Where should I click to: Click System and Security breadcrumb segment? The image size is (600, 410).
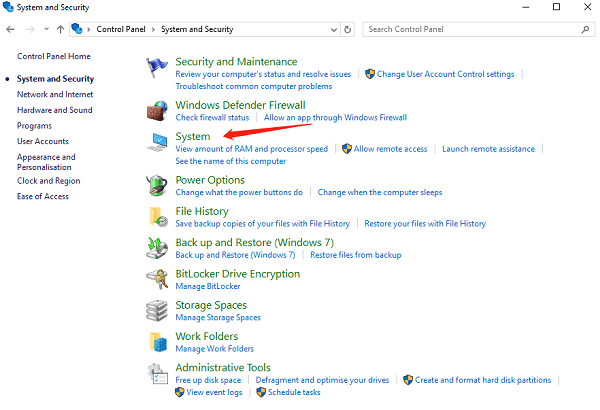(197, 29)
